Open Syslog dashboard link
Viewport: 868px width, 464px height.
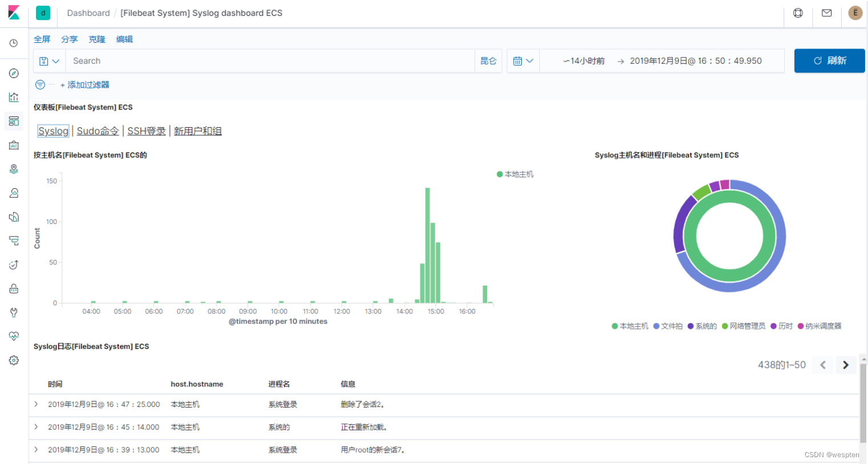(53, 131)
